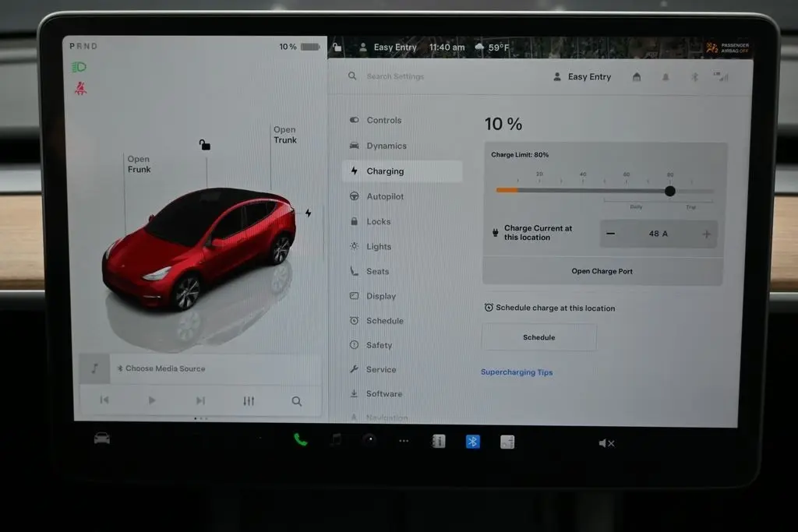Open the three-dot app launcher
Viewport: 798px width, 532px height.
click(x=404, y=441)
